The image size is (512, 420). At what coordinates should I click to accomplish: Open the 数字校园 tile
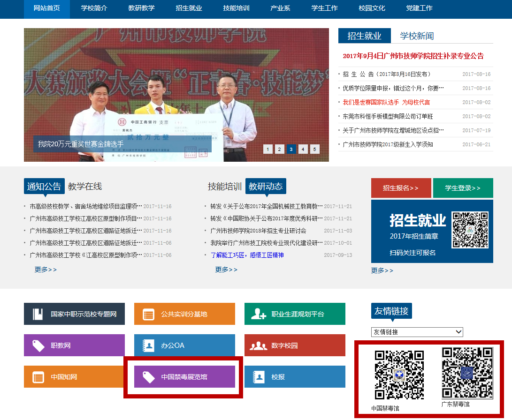pyautogui.click(x=295, y=345)
